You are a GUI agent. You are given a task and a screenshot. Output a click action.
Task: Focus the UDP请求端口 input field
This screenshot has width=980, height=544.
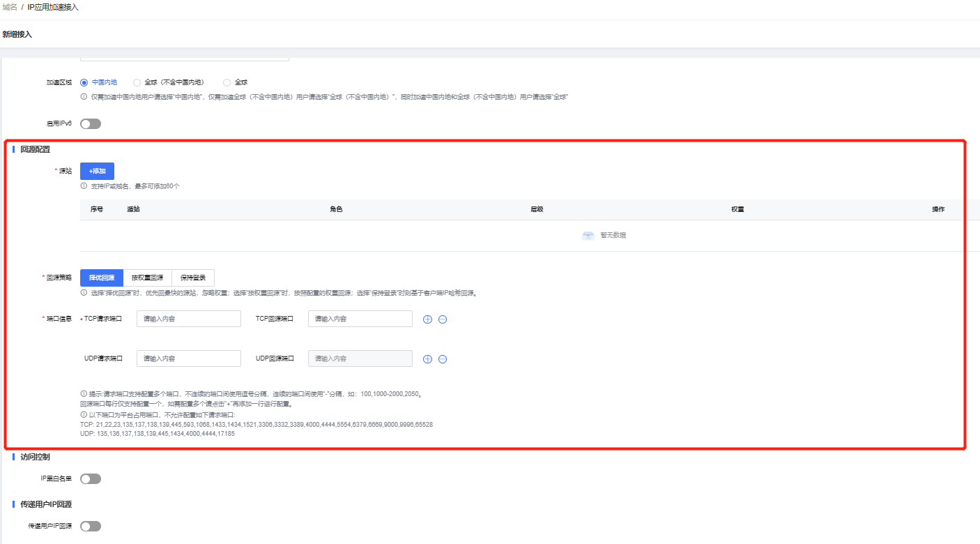(x=189, y=358)
